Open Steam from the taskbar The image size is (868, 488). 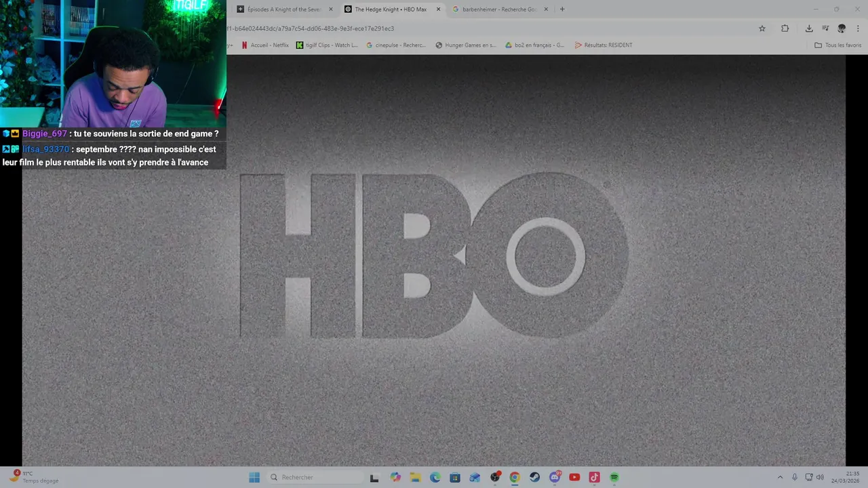click(x=535, y=477)
